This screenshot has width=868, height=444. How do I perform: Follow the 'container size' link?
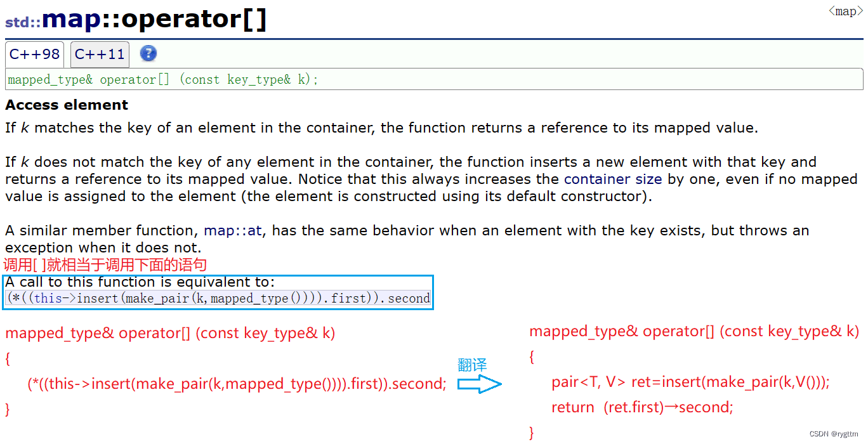coord(612,180)
